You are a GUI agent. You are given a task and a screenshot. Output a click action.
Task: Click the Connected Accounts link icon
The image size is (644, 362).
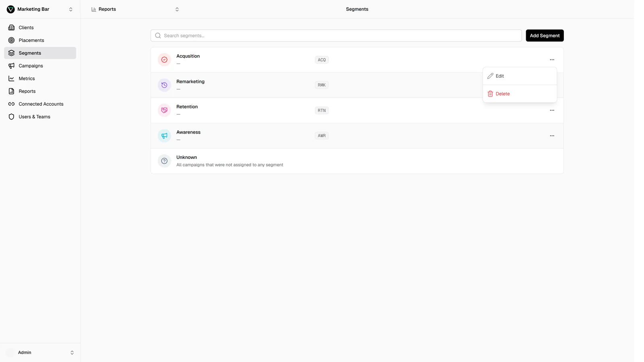(12, 104)
